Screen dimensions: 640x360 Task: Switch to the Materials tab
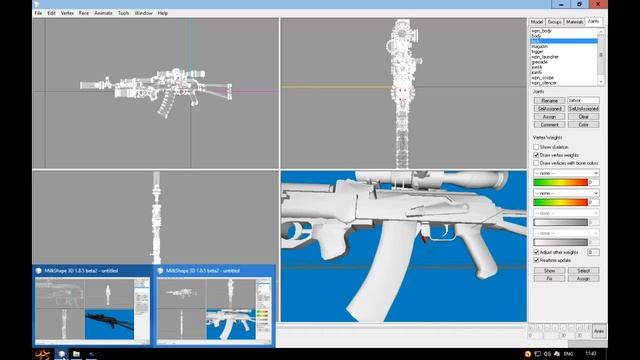pos(574,22)
